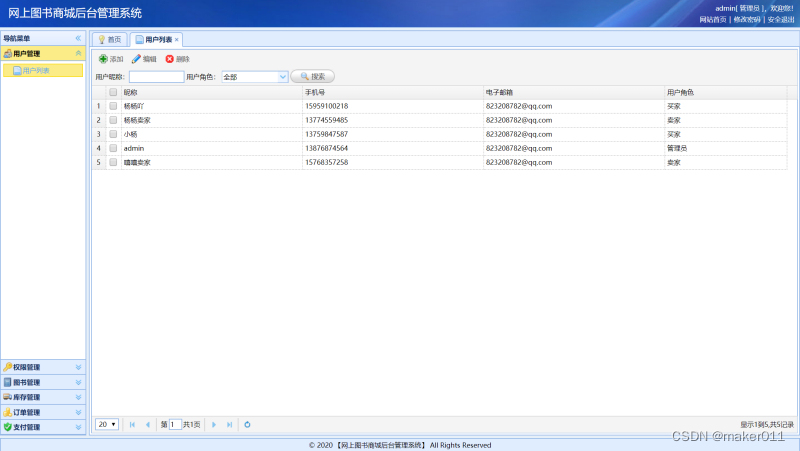Check the row 5 checkbox (15768357258)
Image resolution: width=800 pixels, height=451 pixels.
[113, 162]
